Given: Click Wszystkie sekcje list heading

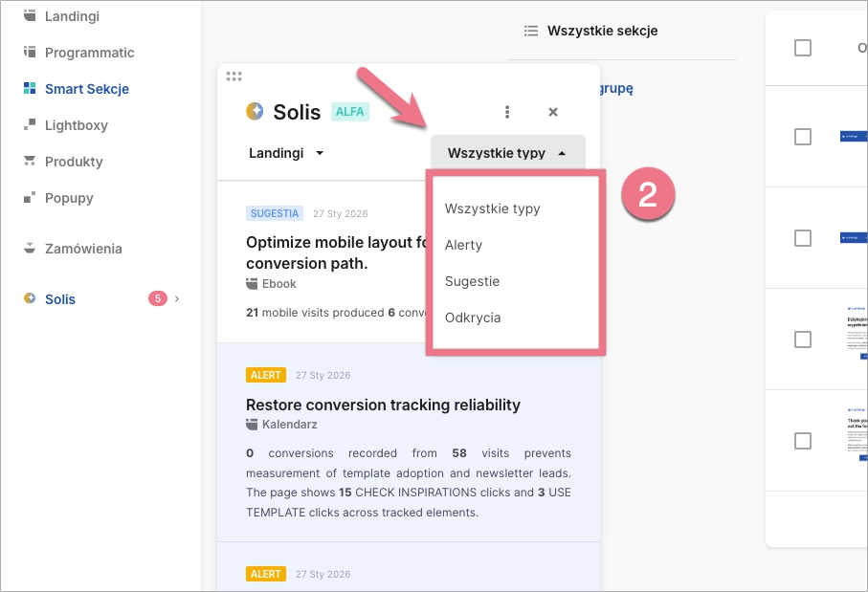Looking at the screenshot, I should 602,31.
